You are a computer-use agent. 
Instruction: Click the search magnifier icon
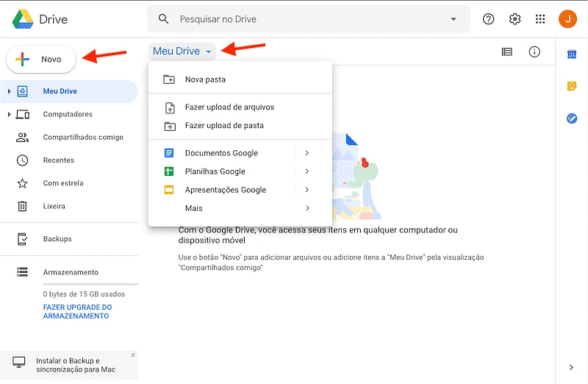pos(163,19)
